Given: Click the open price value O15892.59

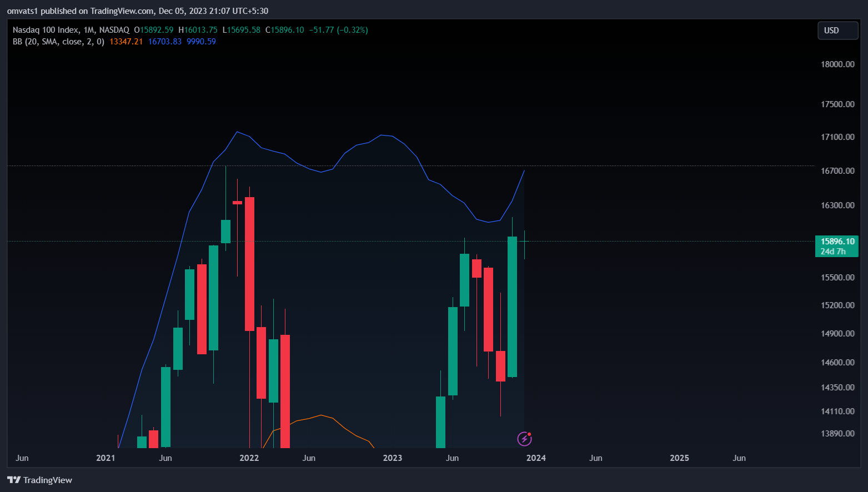Looking at the screenshot, I should [x=154, y=30].
